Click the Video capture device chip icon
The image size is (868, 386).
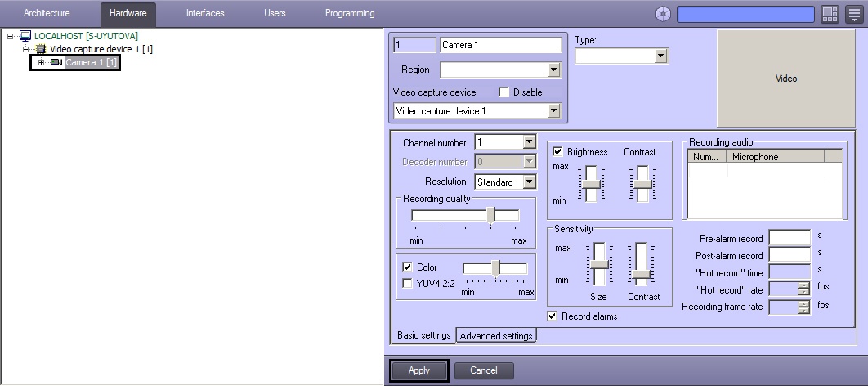click(40, 49)
